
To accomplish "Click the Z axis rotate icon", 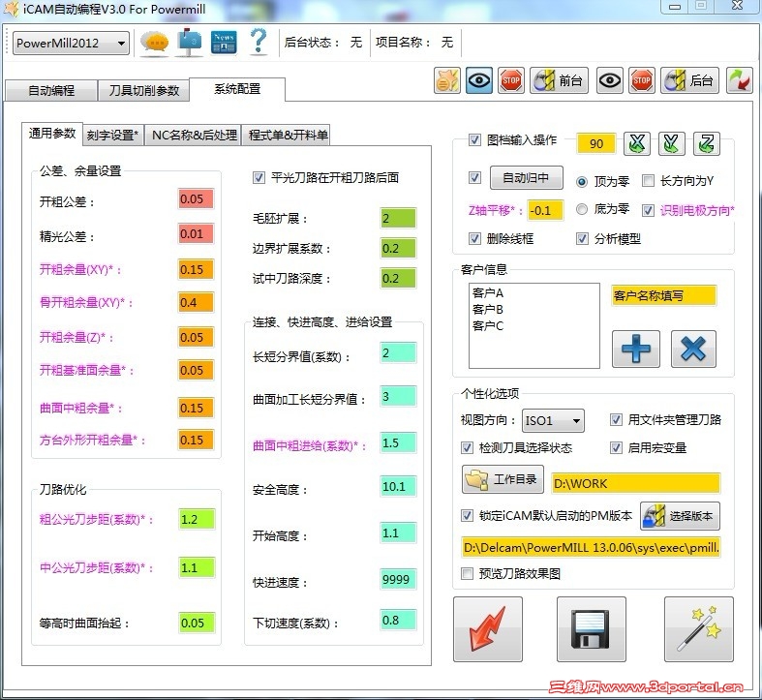I will (706, 143).
